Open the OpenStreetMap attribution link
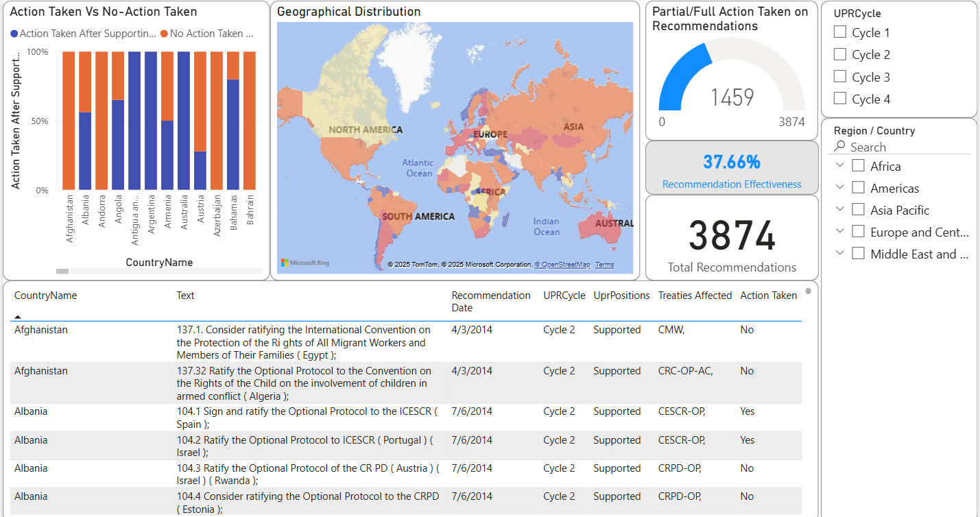 coord(562,265)
